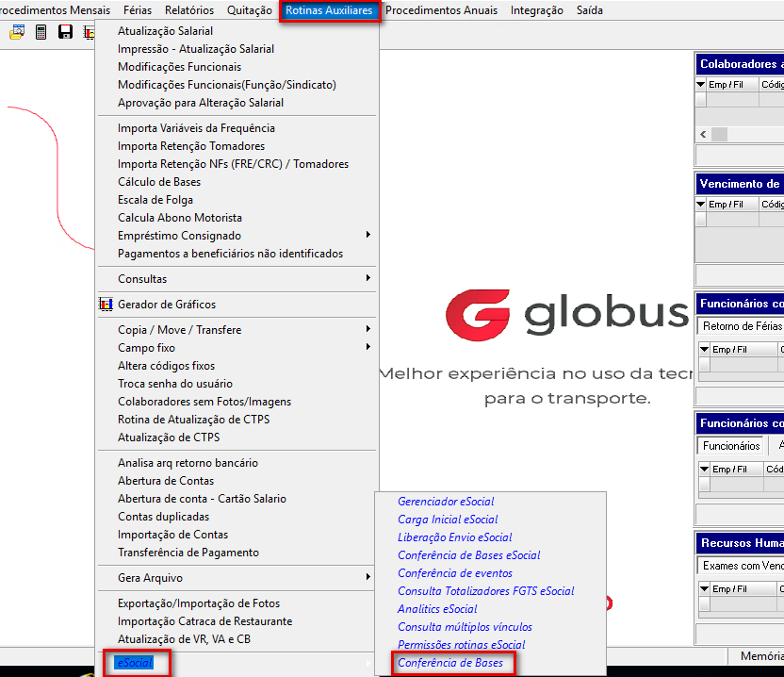Open Emp / Fil dropdown in Recursos Humanos panel
Viewport: 784px width, 677px height.
click(x=705, y=589)
